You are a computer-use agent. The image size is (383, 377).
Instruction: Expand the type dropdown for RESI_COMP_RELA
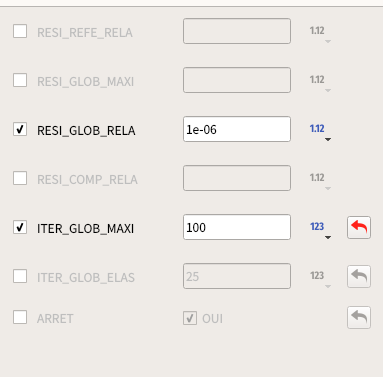click(x=328, y=188)
